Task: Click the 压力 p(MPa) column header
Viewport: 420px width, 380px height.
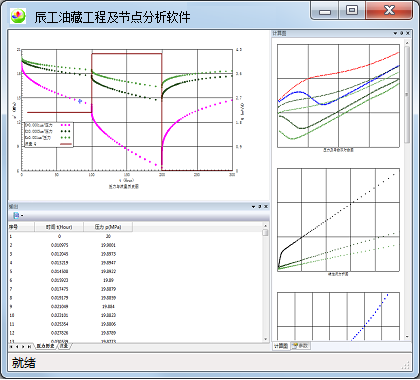Action: pyautogui.click(x=108, y=227)
